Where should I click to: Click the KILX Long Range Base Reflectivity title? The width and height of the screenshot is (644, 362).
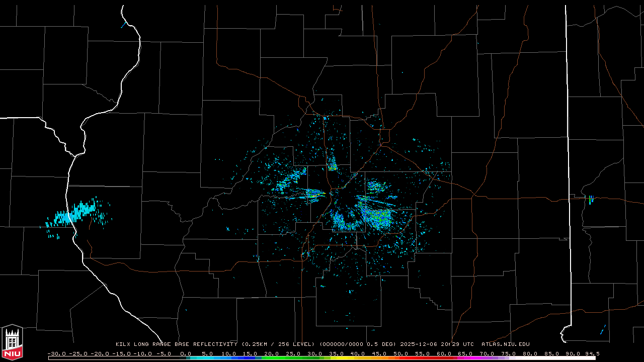[x=176, y=344]
